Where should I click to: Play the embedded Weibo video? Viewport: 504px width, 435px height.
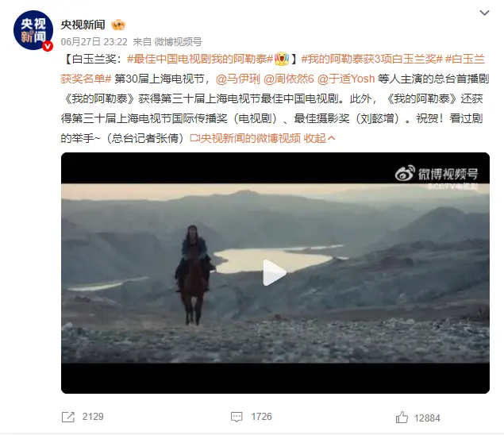275,272
